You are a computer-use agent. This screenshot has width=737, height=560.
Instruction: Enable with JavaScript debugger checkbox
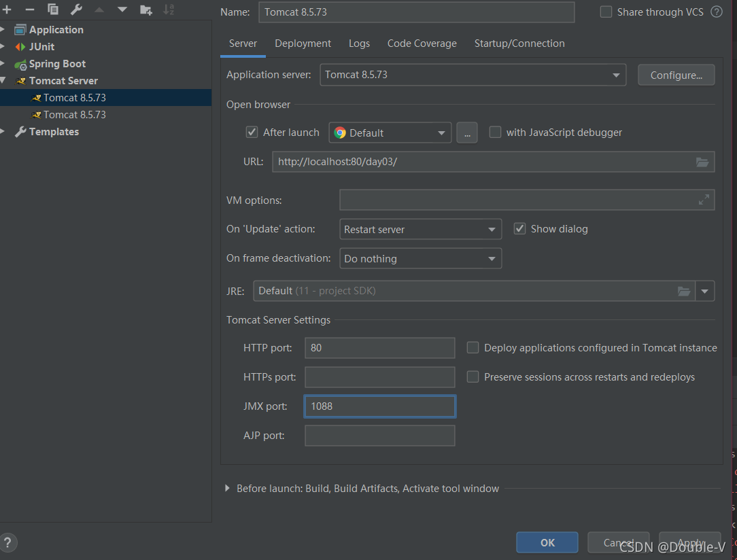495,132
